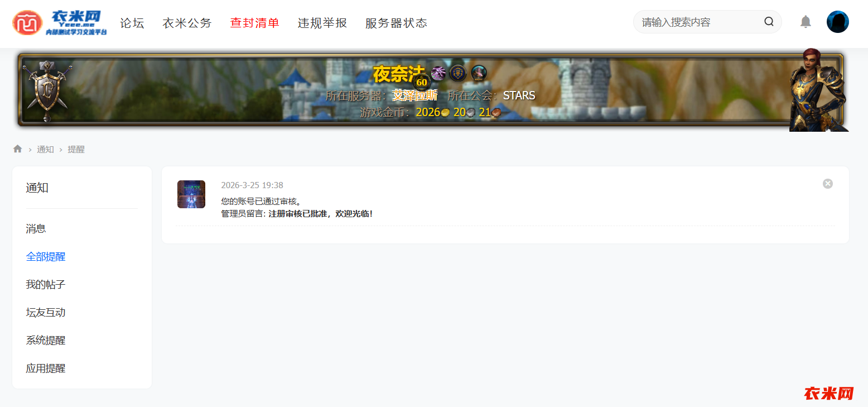Screen dimensions: 868x407
Task: Open the 违规举报 navigation item
Action: (x=322, y=23)
